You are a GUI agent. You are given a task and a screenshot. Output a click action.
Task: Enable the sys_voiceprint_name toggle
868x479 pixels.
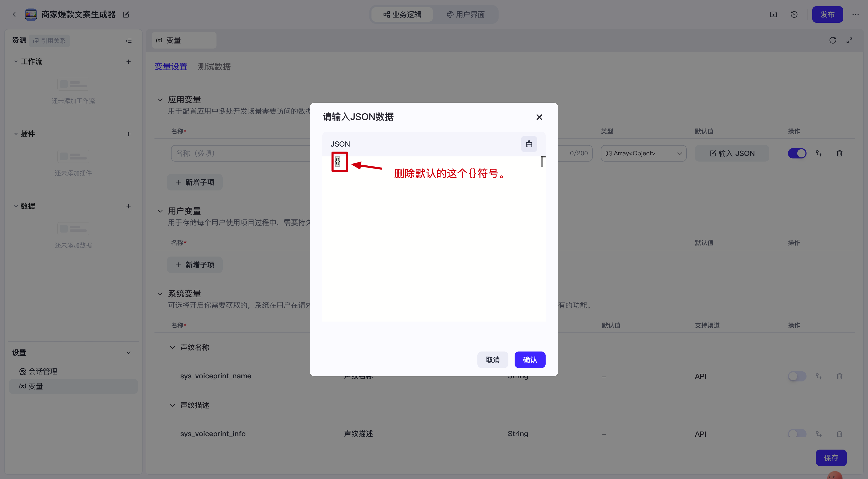(797, 376)
